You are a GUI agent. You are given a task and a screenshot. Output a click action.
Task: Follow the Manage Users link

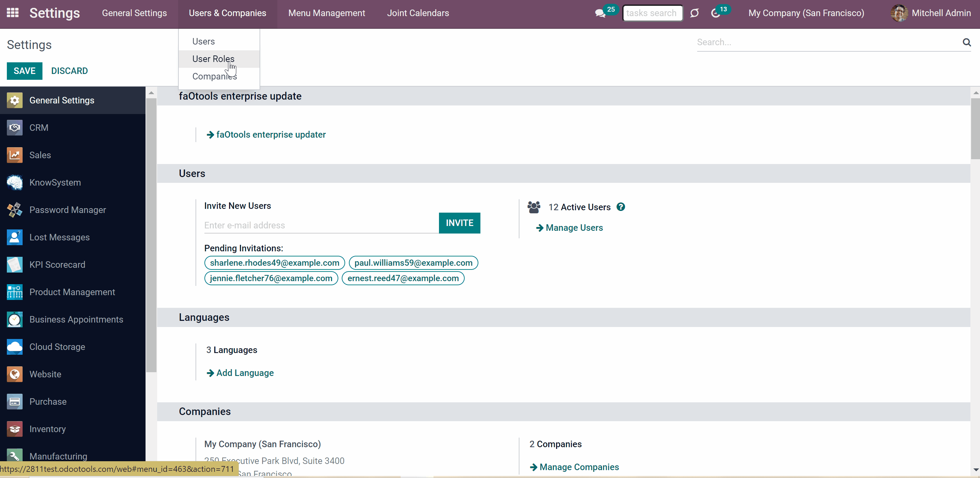click(x=569, y=228)
